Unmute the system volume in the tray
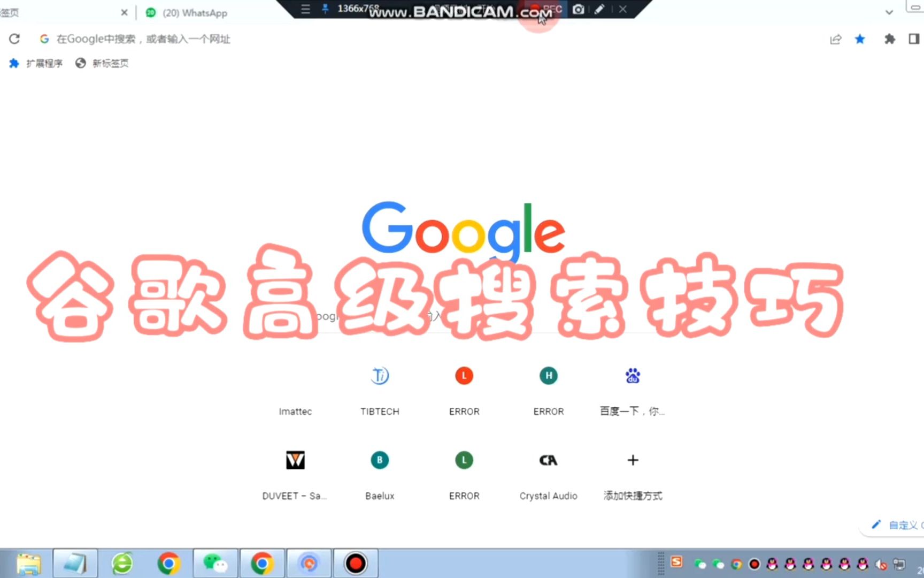 (x=880, y=565)
